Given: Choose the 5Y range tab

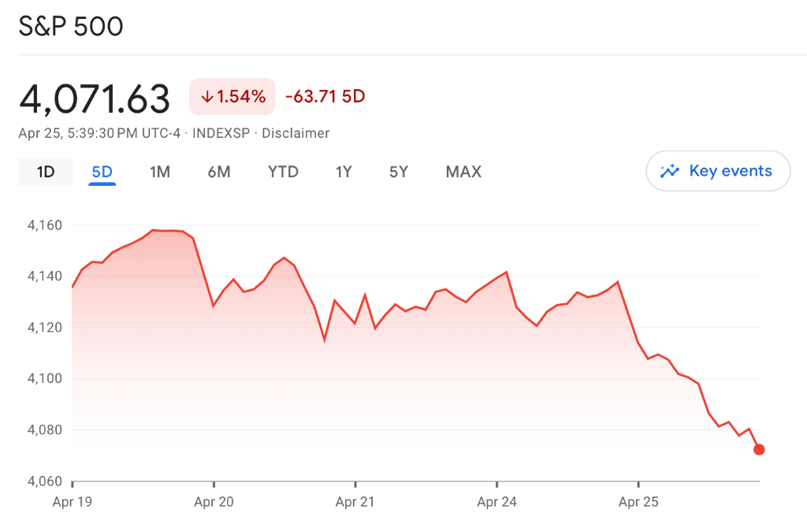Looking at the screenshot, I should (x=399, y=172).
